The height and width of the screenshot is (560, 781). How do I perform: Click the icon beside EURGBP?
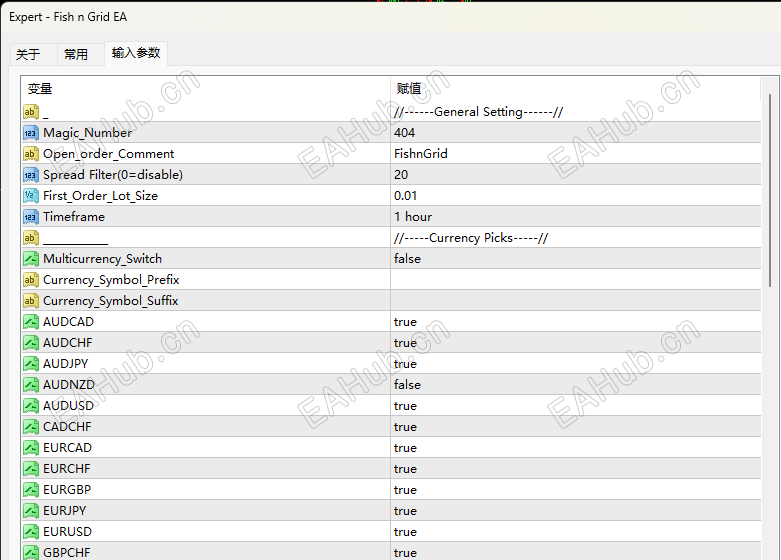31,490
